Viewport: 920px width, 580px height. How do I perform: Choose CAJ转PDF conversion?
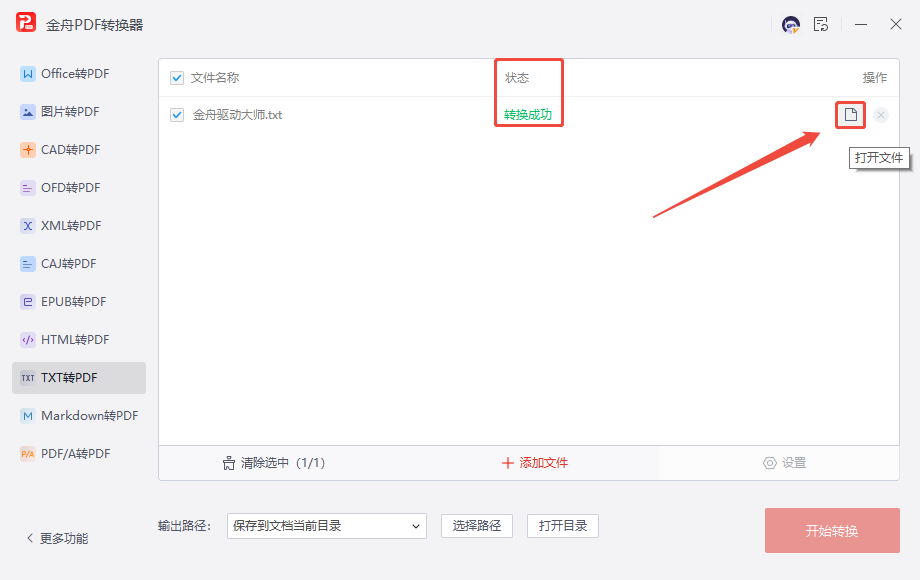click(79, 264)
